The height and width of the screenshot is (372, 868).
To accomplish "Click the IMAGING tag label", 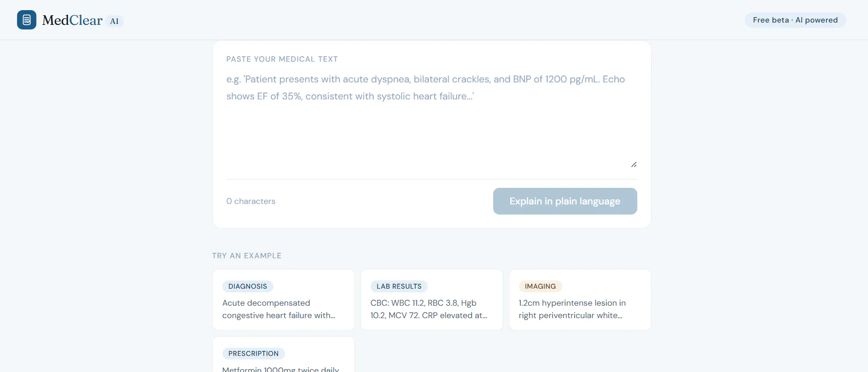I will click(541, 286).
